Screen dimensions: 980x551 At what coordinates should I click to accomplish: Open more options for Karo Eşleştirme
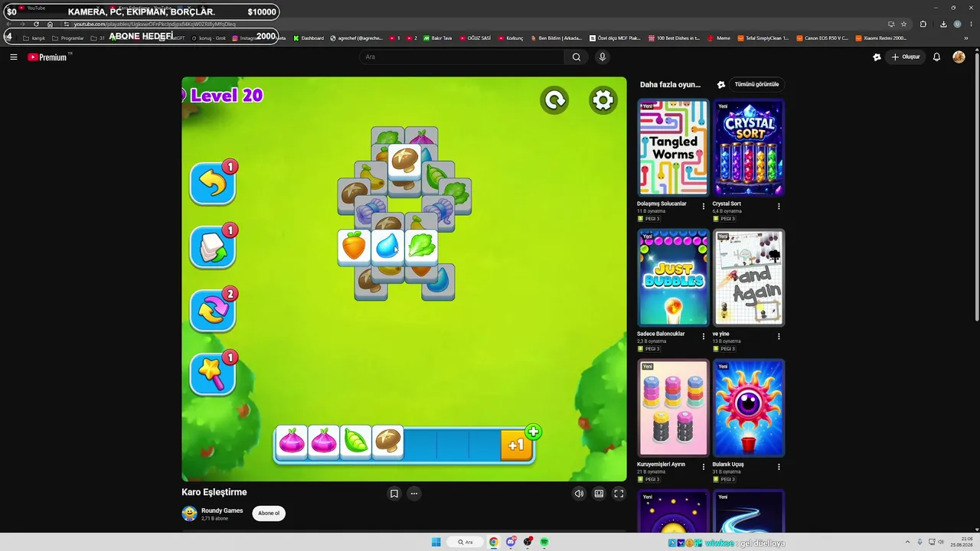(414, 494)
